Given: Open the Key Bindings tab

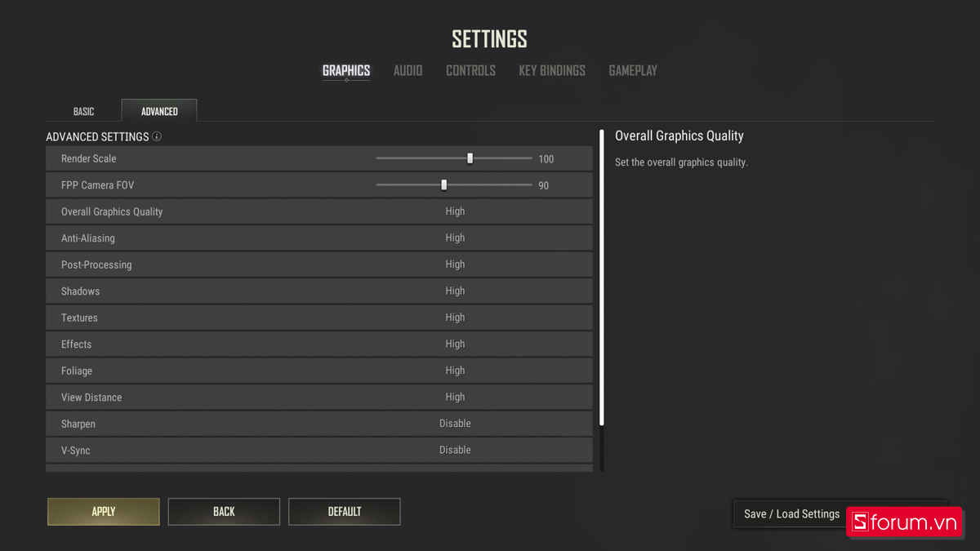Looking at the screenshot, I should [x=552, y=71].
